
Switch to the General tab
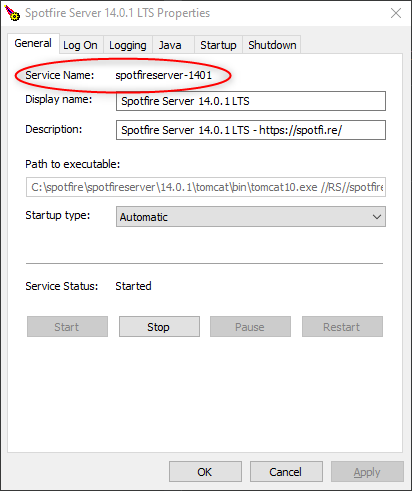point(33,43)
